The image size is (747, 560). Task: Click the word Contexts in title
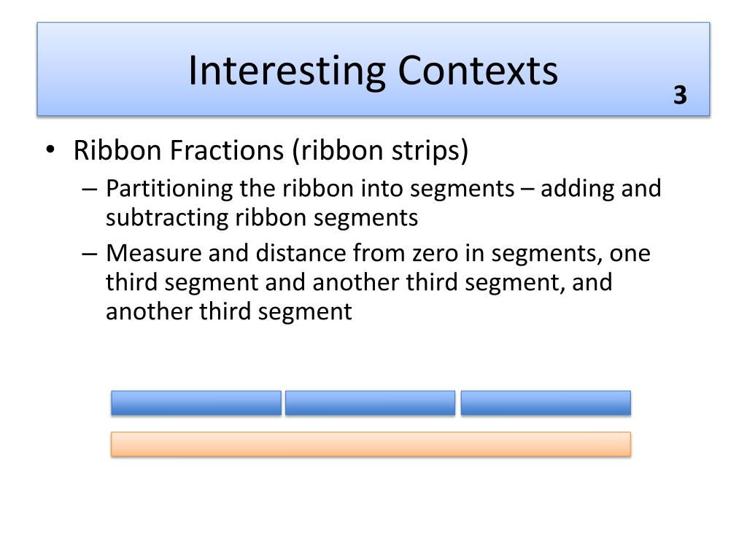[x=477, y=71]
